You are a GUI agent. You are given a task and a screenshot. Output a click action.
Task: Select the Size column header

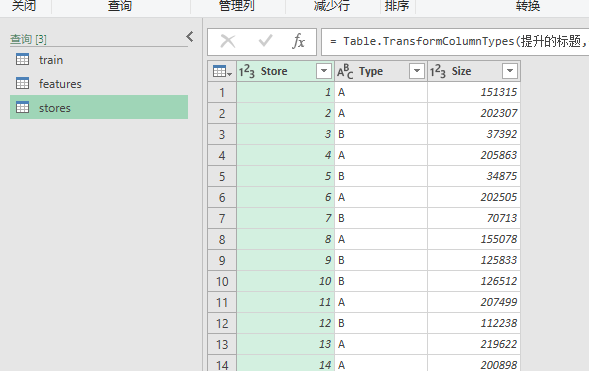click(474, 71)
